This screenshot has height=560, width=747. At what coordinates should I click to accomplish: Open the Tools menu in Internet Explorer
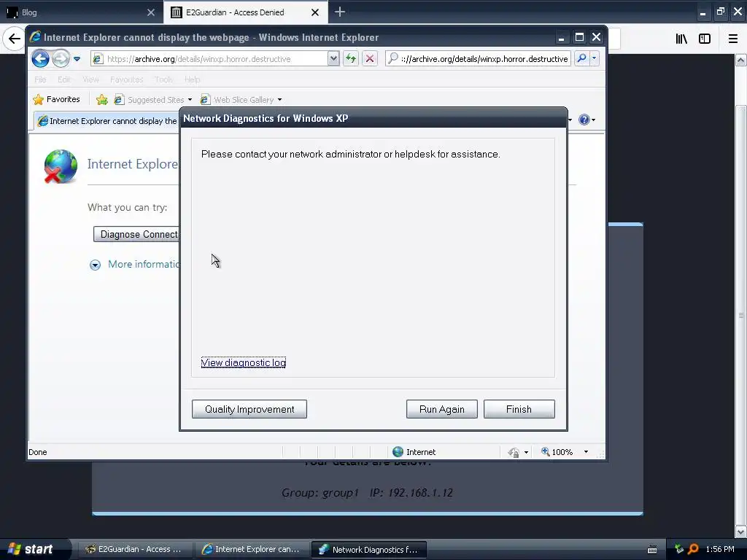[163, 79]
